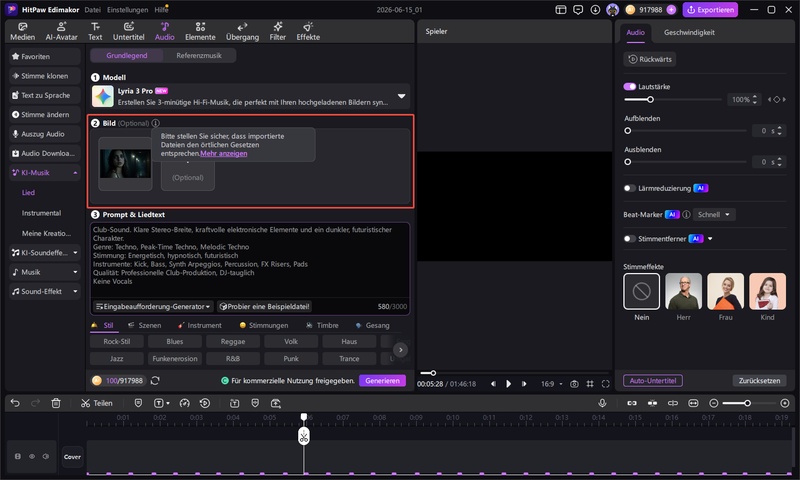Expand the KI-Soundeffekte sidebar section
Viewport: 800px width, 480px height.
tap(76, 252)
